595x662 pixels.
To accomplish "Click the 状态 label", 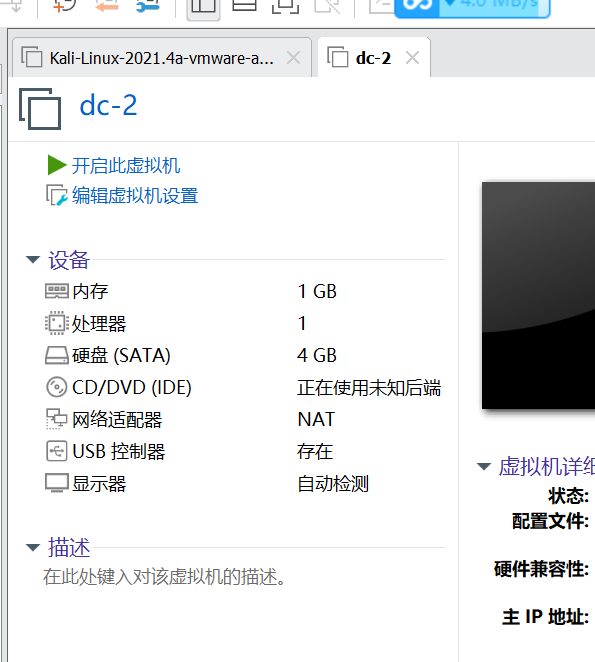I will (x=568, y=496).
